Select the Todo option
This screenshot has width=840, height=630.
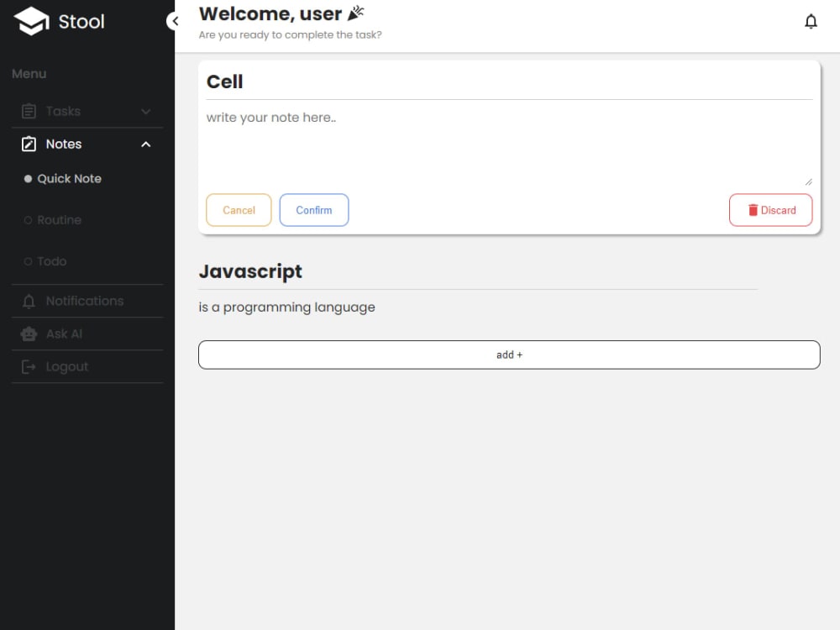tap(52, 261)
